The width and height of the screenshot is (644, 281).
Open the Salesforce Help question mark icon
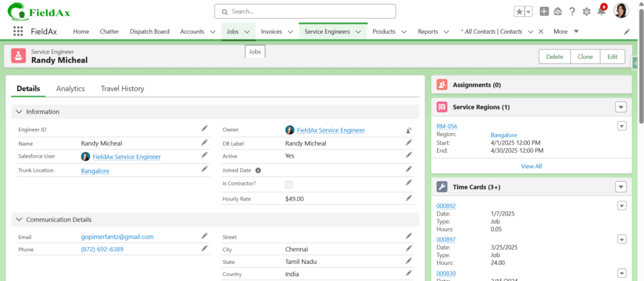(572, 11)
